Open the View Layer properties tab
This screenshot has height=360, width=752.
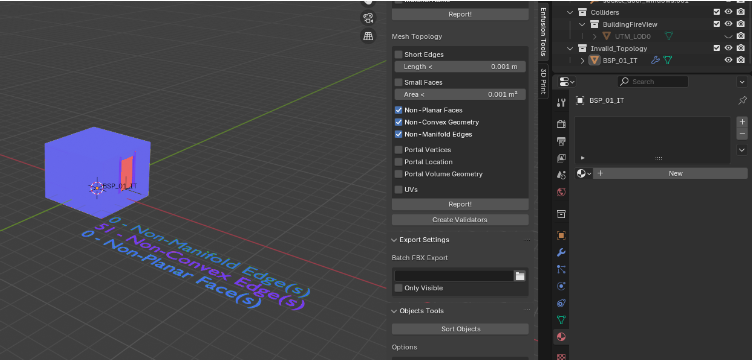(x=561, y=158)
